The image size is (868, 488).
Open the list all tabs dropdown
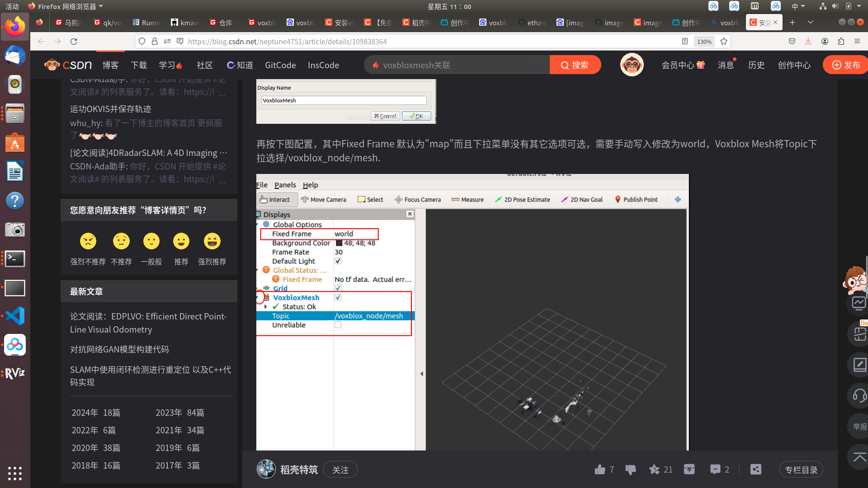[811, 22]
